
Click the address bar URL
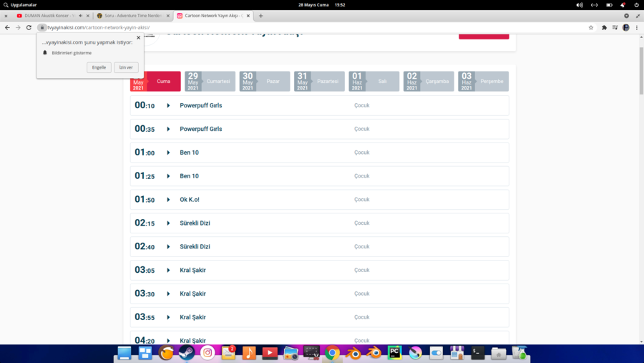(99, 27)
